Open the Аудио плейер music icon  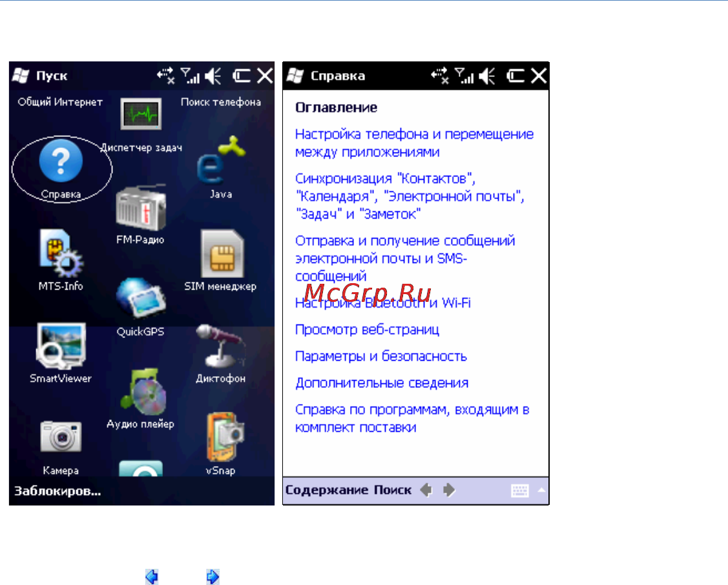[x=143, y=392]
